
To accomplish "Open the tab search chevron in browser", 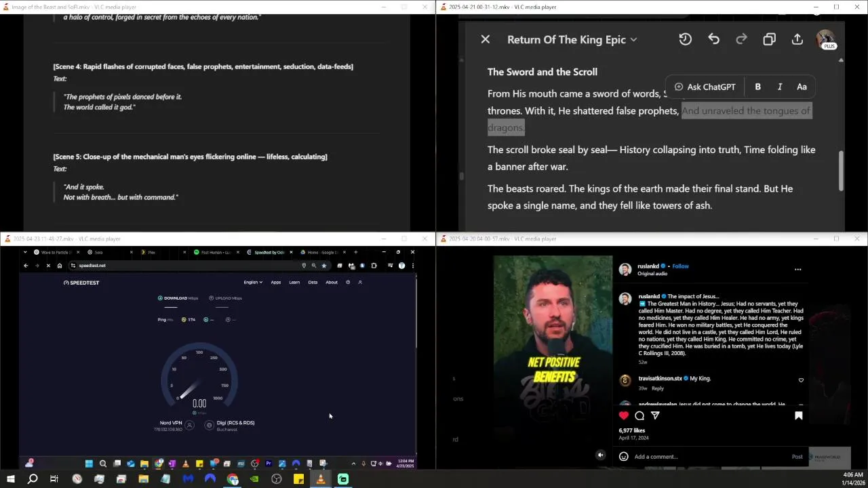I will [26, 252].
